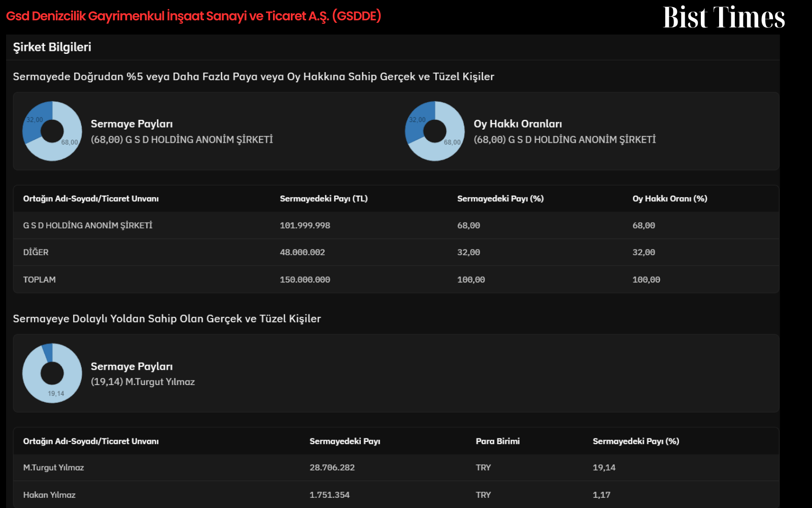Click the total value 150.000.000
Screen dimensions: 812x508
tap(305, 280)
